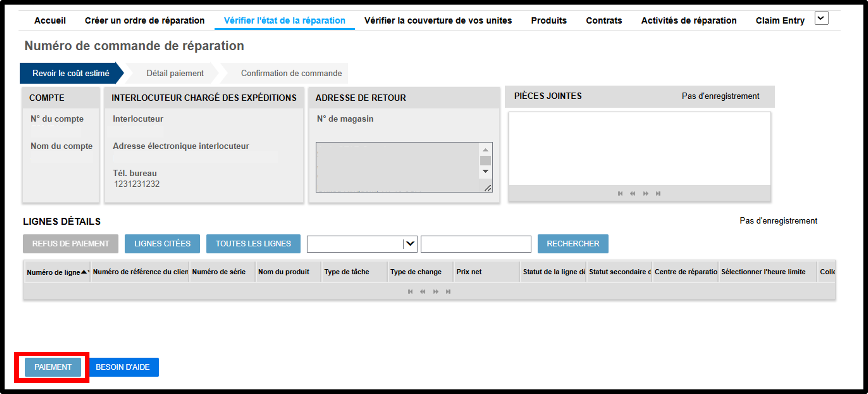868x394 pixels.
Task: Sort by Prix net column
Action: pos(487,272)
